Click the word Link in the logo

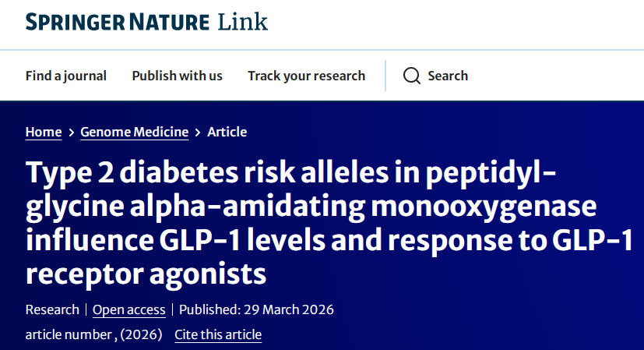pos(242,22)
